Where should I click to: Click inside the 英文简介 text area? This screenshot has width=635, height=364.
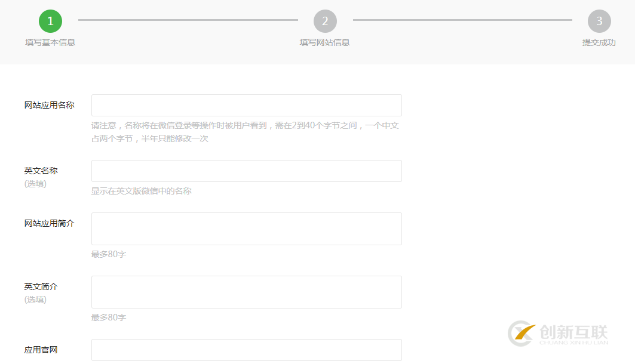(x=246, y=292)
